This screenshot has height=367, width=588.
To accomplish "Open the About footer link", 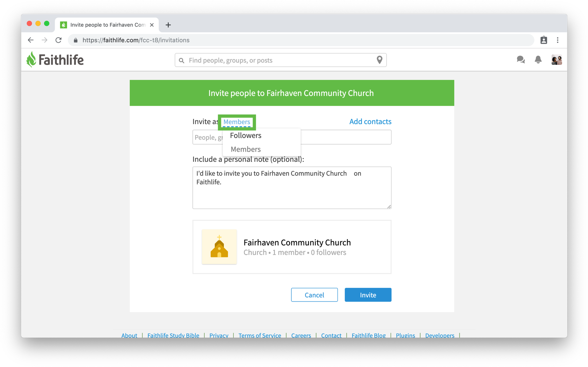I will (x=129, y=335).
